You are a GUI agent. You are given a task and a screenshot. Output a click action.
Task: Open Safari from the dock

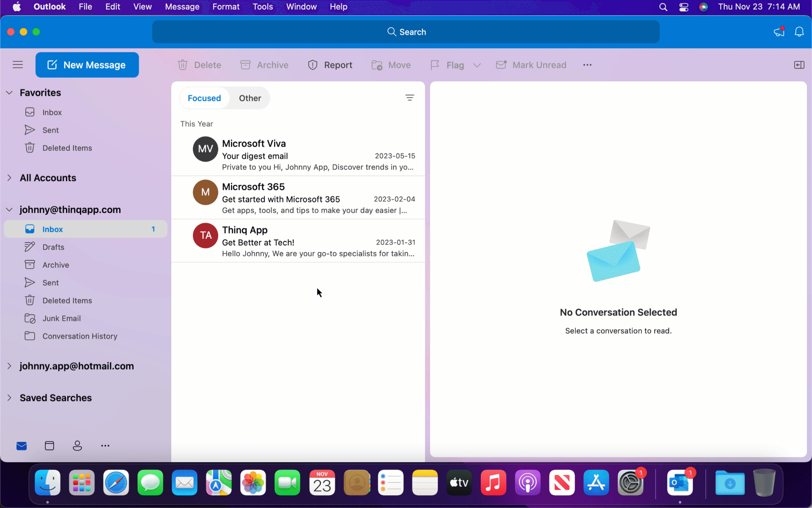[x=116, y=483]
